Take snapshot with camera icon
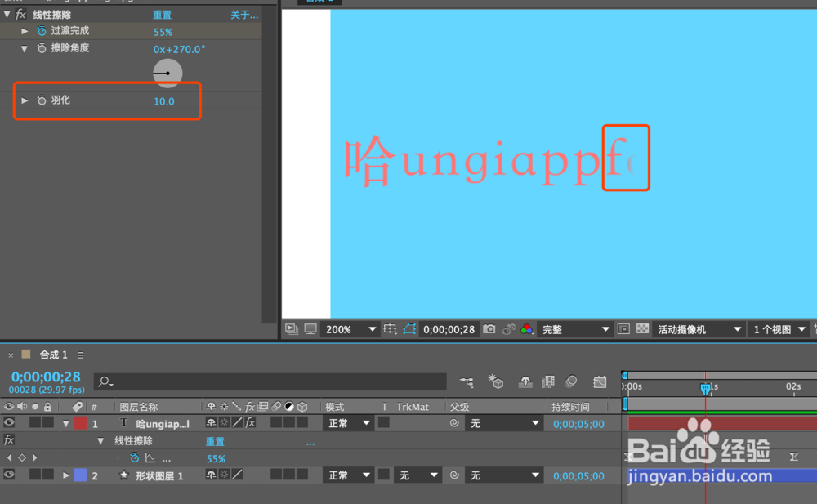The width and height of the screenshot is (817, 504). click(489, 329)
